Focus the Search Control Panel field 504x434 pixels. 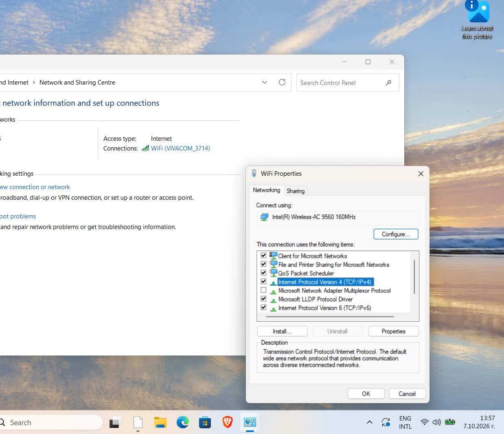pyautogui.click(x=348, y=83)
